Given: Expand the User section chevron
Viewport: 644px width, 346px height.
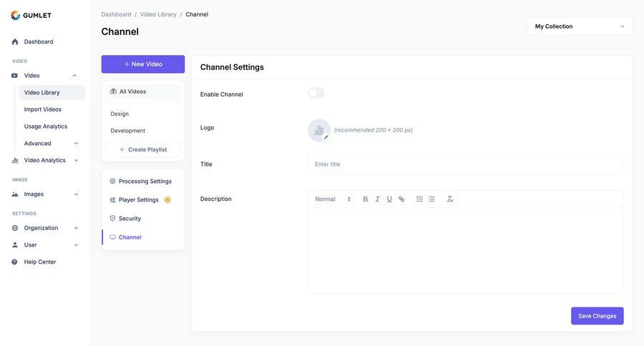Looking at the screenshot, I should (x=76, y=244).
